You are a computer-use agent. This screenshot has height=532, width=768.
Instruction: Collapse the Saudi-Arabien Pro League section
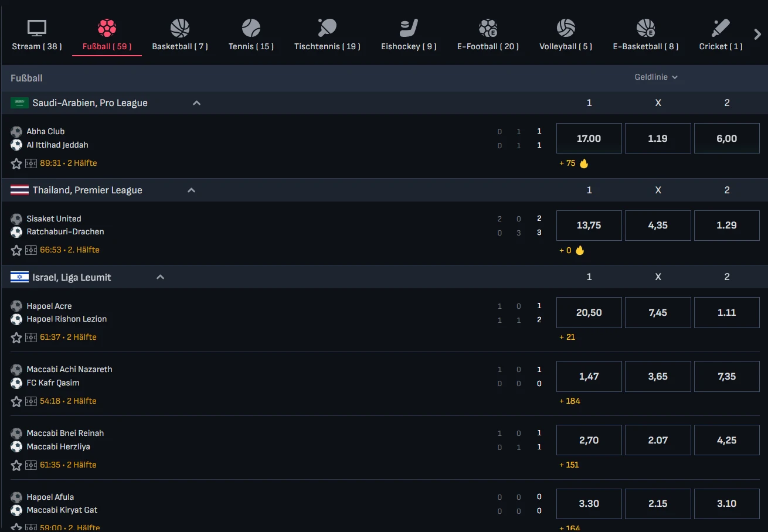click(197, 103)
